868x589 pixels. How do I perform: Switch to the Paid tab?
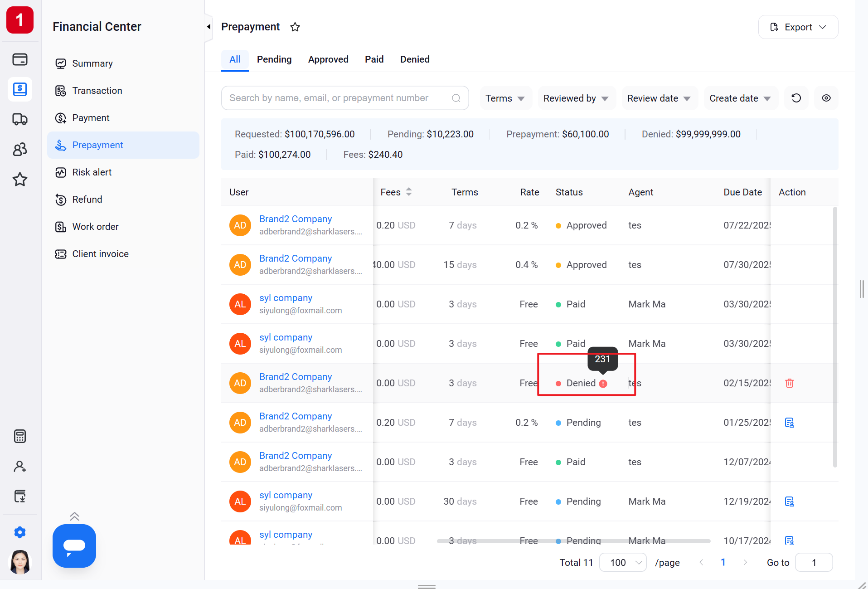pos(374,59)
